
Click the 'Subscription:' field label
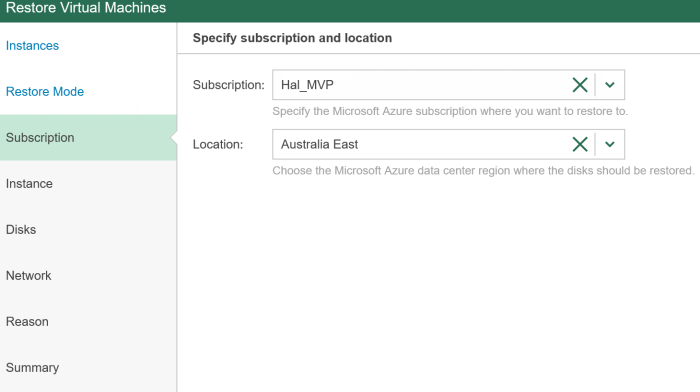(229, 85)
